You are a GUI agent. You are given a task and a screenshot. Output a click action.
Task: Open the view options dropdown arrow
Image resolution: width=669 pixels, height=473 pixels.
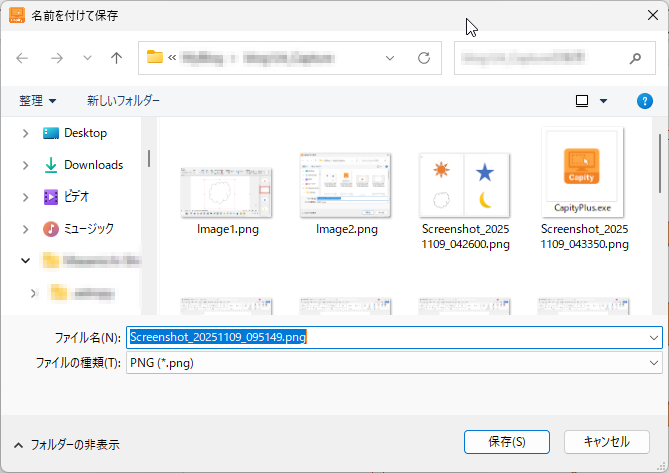603,101
